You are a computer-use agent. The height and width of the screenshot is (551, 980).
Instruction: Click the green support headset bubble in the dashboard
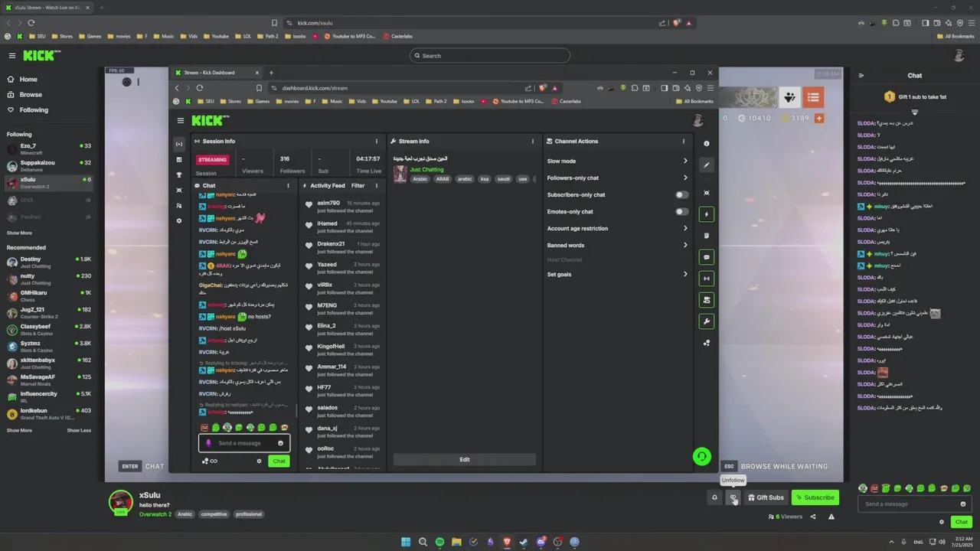tap(701, 457)
